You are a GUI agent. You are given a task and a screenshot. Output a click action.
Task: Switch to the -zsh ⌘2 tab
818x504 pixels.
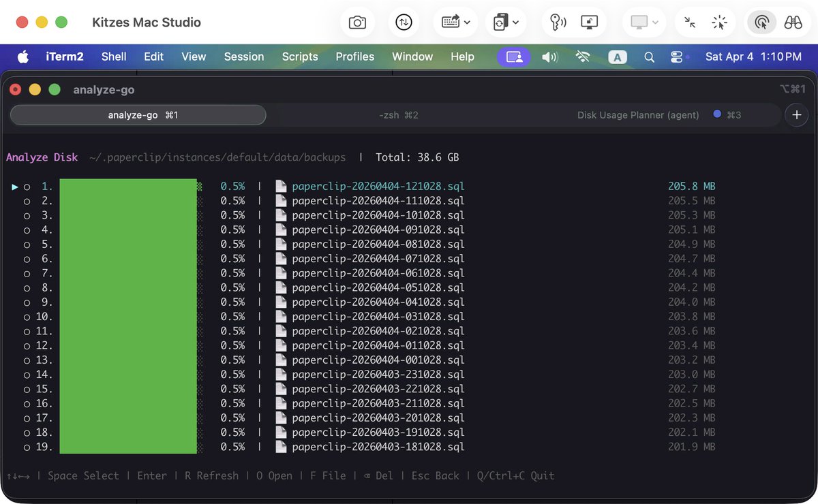click(x=399, y=115)
